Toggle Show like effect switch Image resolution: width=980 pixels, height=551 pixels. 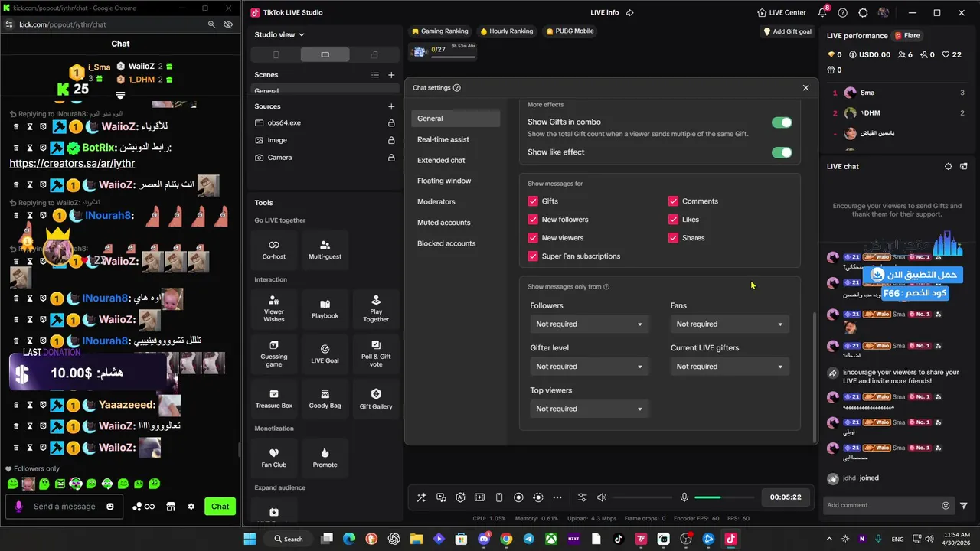(782, 152)
